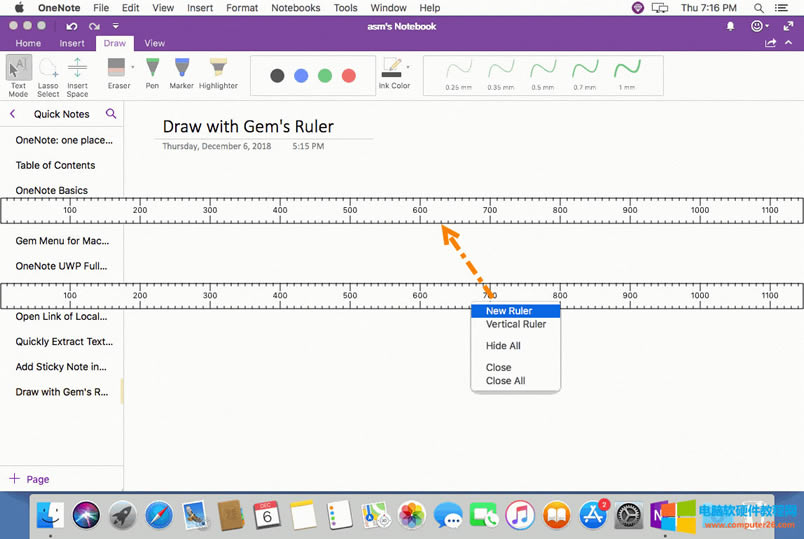804x539 pixels.
Task: Pick the red ink color swatch
Action: (348, 76)
